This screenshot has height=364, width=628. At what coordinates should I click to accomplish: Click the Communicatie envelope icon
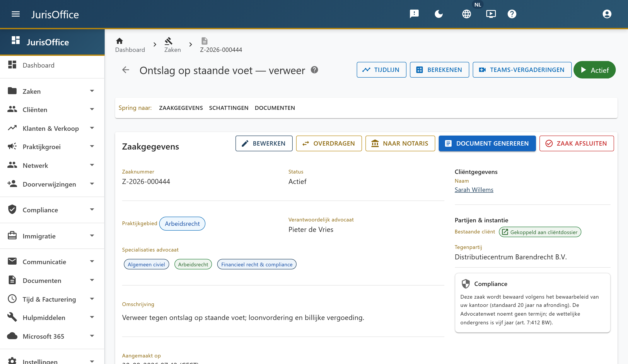12,261
